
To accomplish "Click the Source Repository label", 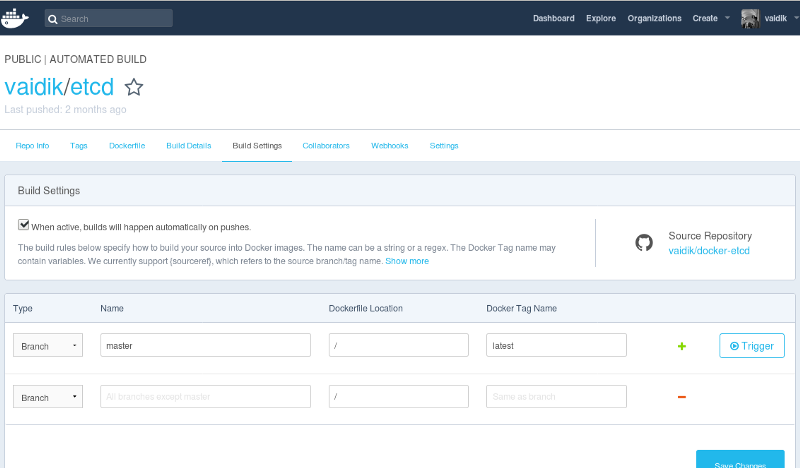I will tap(710, 236).
